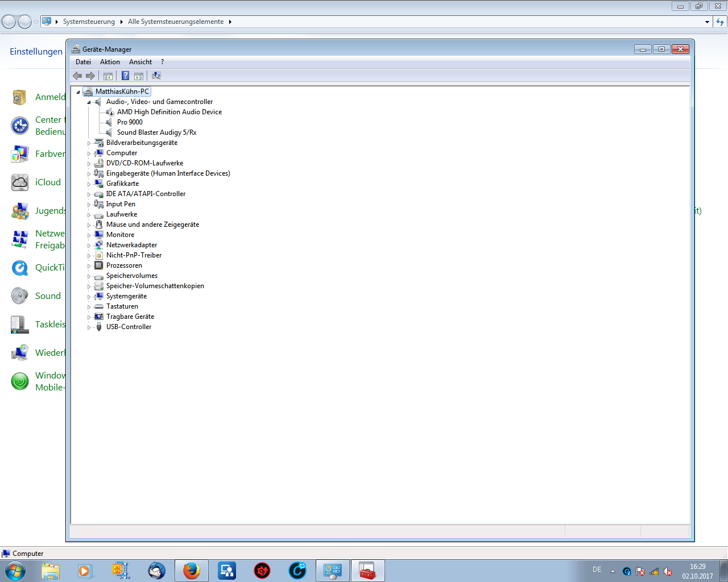Click the green Windows Mobile icon
Viewport: 728px width, 582px height.
pos(20,381)
